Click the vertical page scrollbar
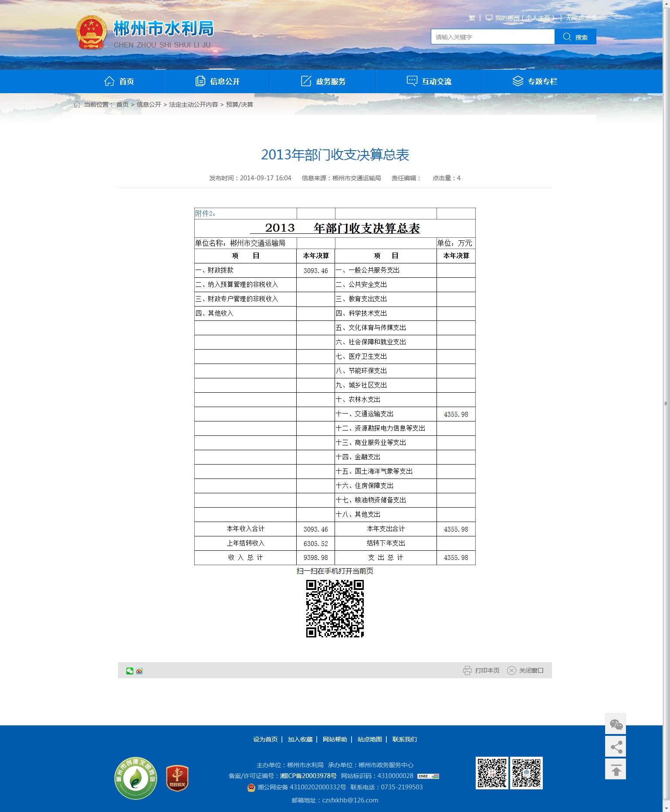Viewport: 670px width, 812px height. tap(666, 403)
